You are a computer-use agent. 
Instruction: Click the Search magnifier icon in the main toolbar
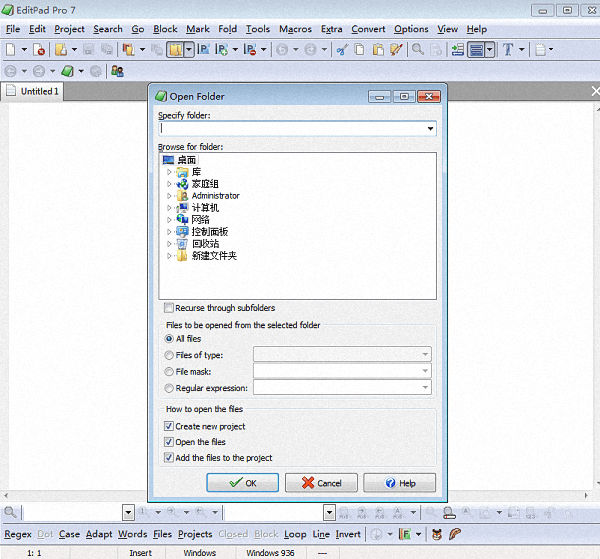(418, 49)
